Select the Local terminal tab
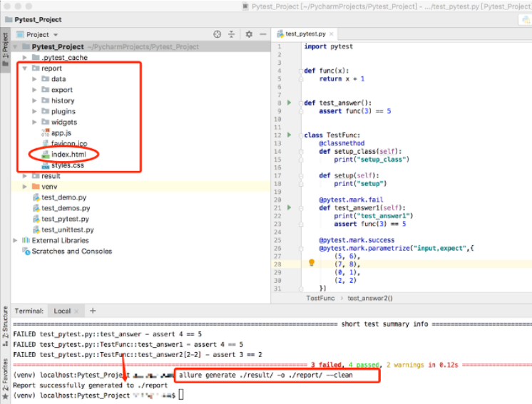Screen dimensions: 532x404 [62, 311]
